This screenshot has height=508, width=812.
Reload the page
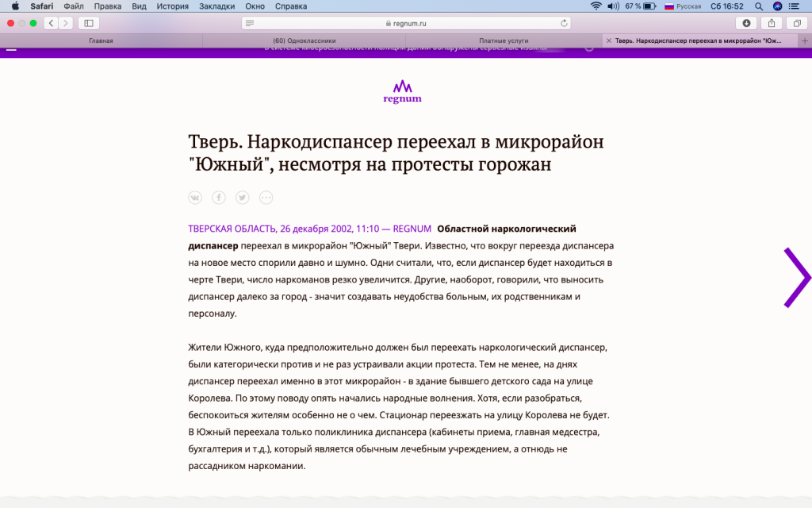click(564, 23)
